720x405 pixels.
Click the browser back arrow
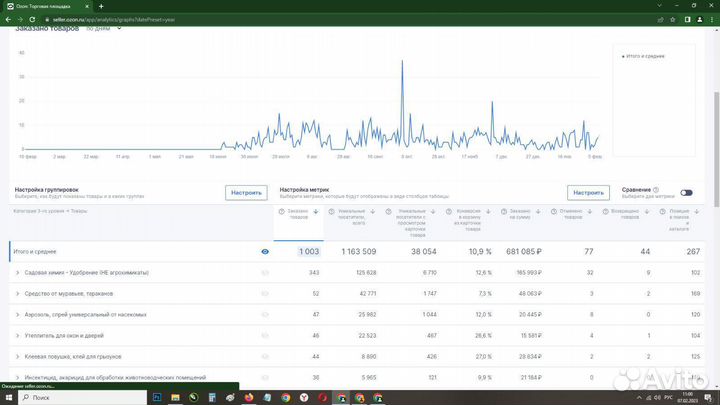9,17
